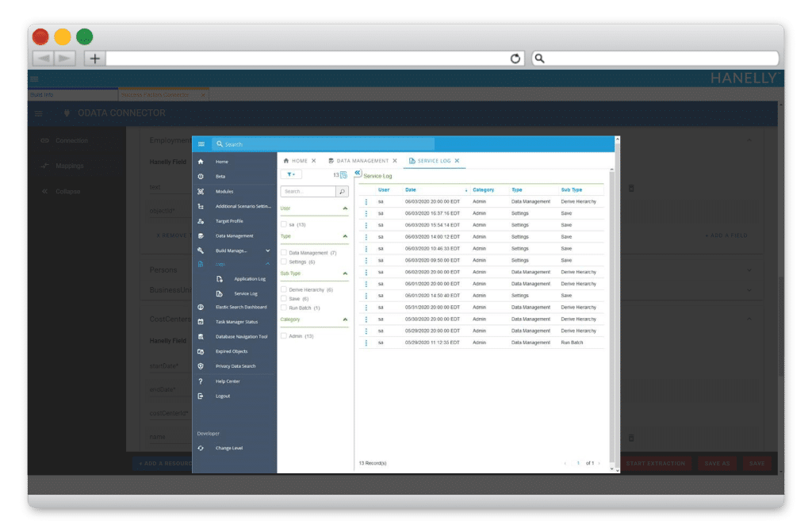
Task: Click Logout in the sidebar
Action: 223,396
